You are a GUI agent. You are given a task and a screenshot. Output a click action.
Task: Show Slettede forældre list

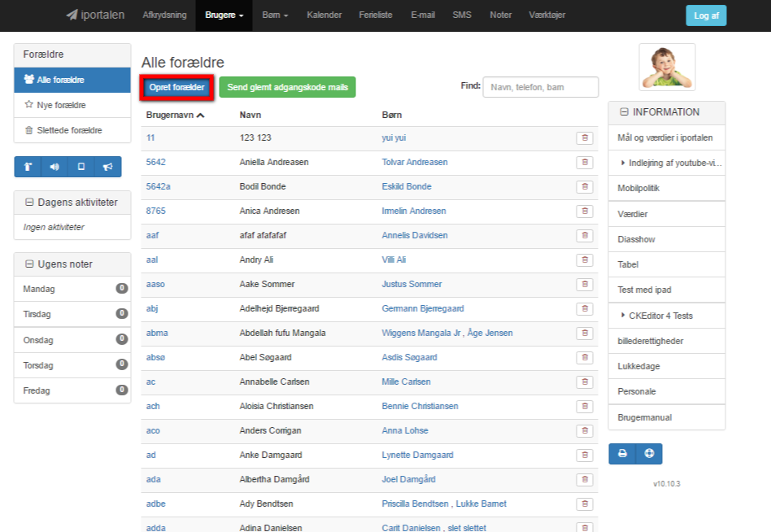point(72,130)
